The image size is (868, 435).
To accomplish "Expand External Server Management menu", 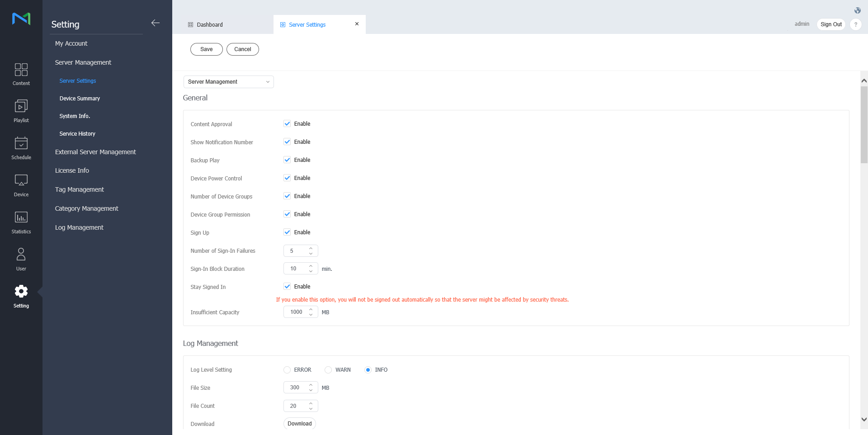I will tap(95, 152).
